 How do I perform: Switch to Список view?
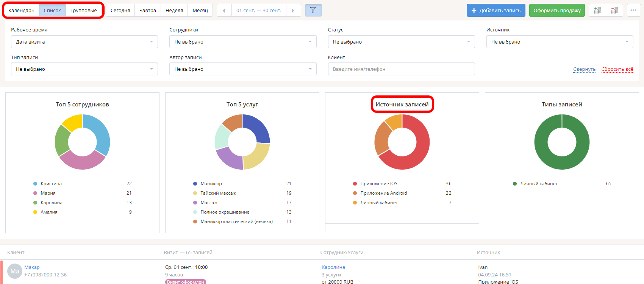point(52,10)
